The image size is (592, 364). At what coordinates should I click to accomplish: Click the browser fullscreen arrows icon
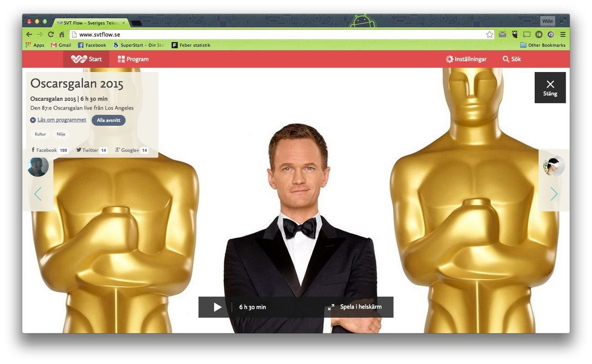click(x=563, y=21)
